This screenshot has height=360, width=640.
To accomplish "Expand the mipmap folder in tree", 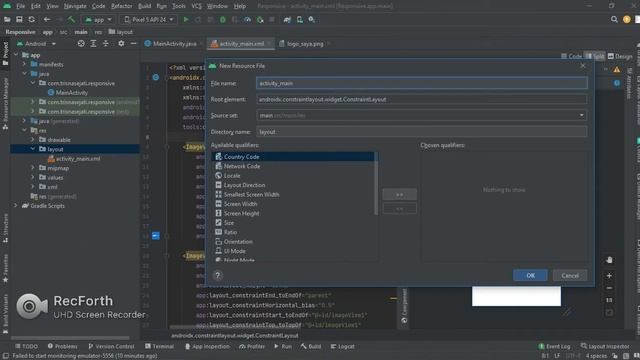I will 33,168.
